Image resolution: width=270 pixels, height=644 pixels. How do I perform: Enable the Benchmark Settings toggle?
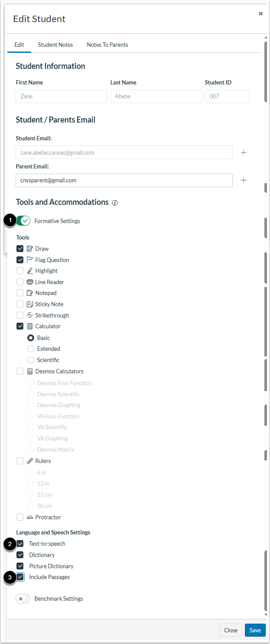(x=22, y=599)
